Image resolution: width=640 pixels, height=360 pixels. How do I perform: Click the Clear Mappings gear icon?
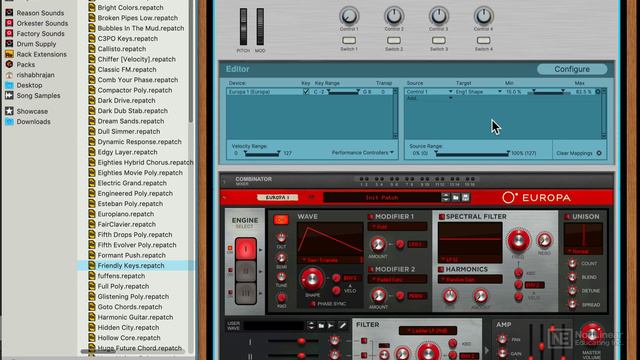[599, 153]
